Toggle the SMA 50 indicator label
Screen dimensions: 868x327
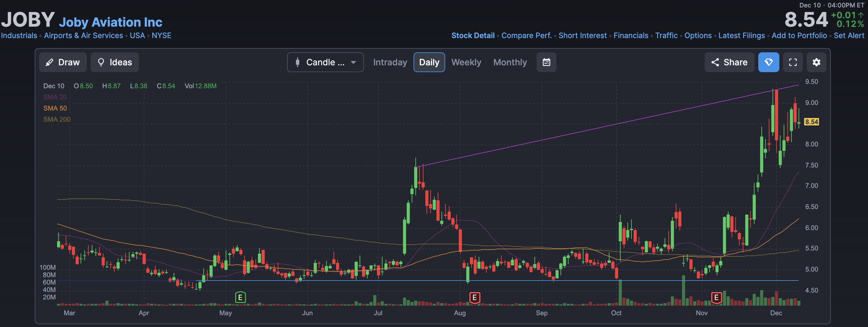click(55, 108)
